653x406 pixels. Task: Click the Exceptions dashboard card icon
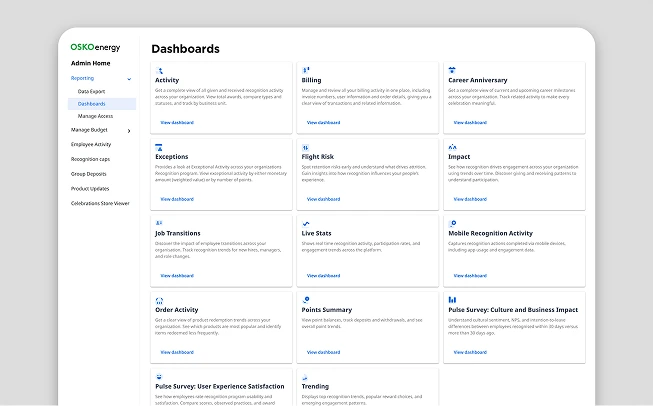tap(159, 147)
